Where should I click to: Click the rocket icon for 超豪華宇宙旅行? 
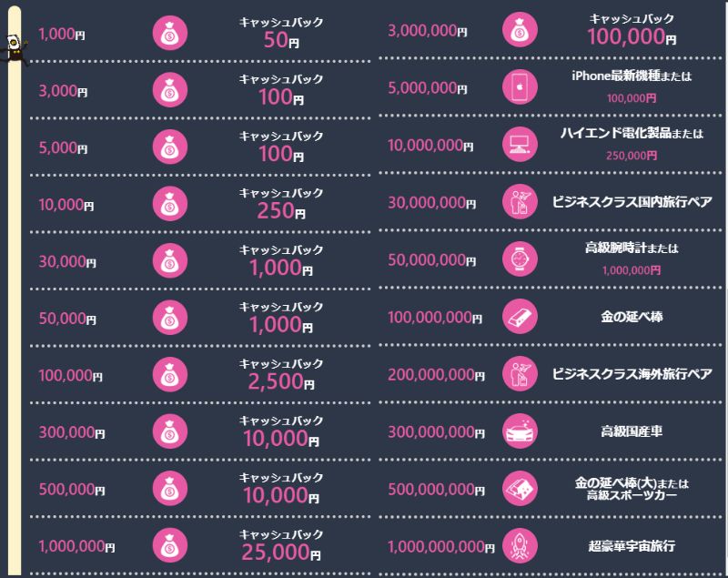click(x=520, y=546)
